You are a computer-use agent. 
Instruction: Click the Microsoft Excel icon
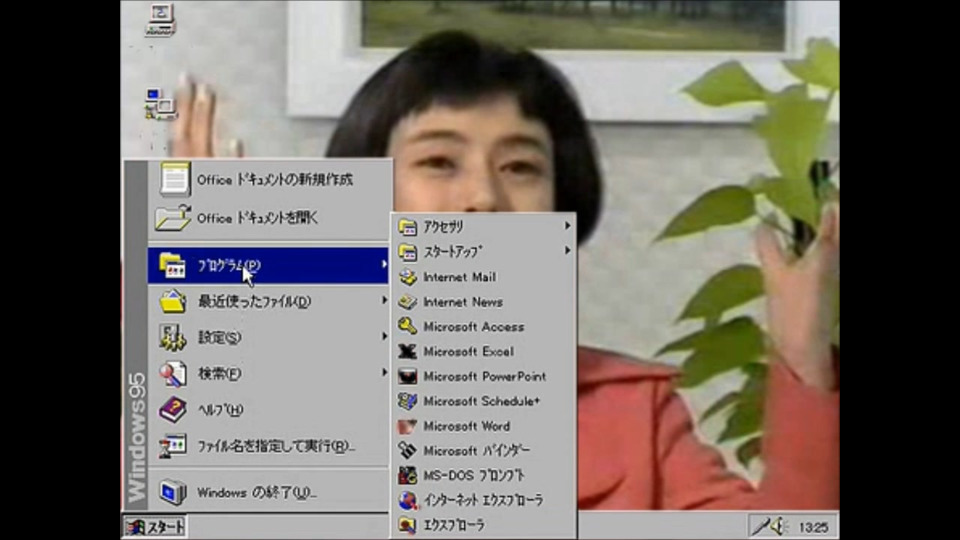coord(408,351)
